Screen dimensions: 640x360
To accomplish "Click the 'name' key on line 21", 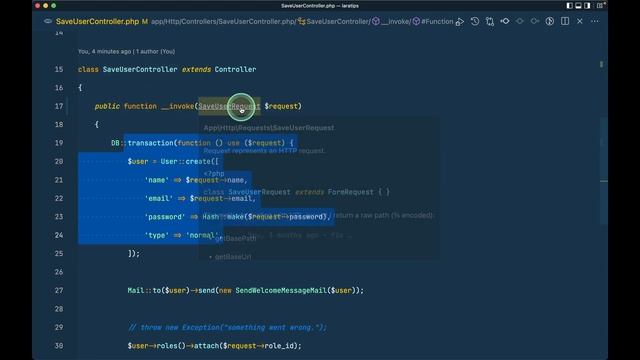I will tap(156, 180).
